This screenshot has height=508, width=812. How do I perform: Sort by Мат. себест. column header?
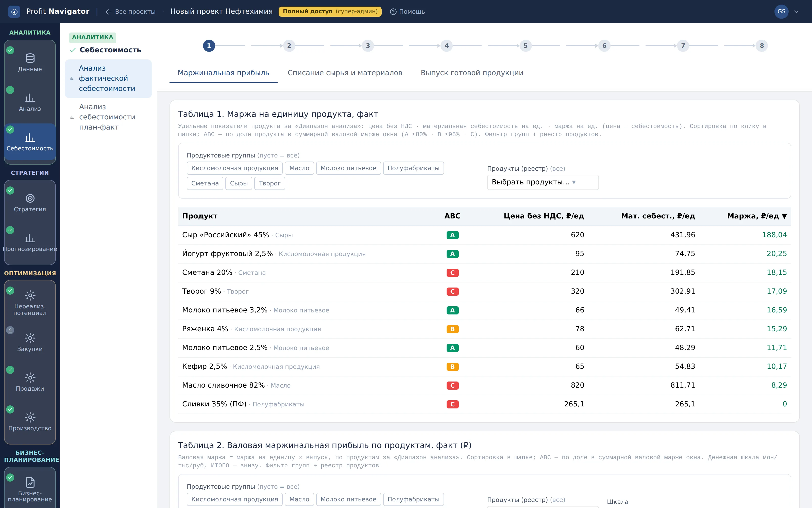tap(658, 216)
